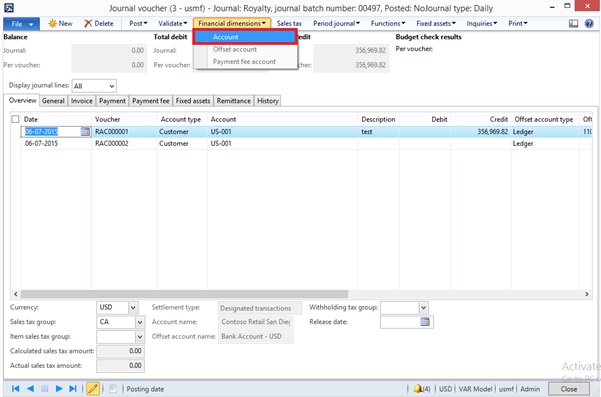Screen dimensions: 601x397
Task: Click the Actual sales tax amount field
Action: pos(120,366)
